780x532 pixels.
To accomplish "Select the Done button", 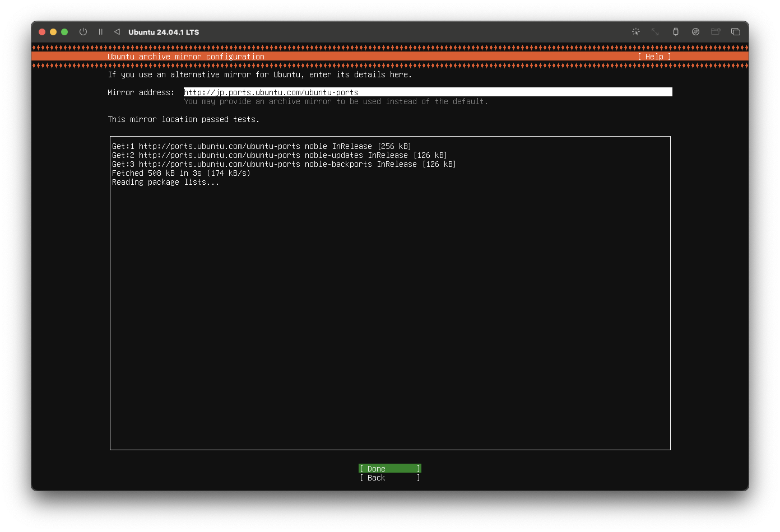I will point(389,468).
